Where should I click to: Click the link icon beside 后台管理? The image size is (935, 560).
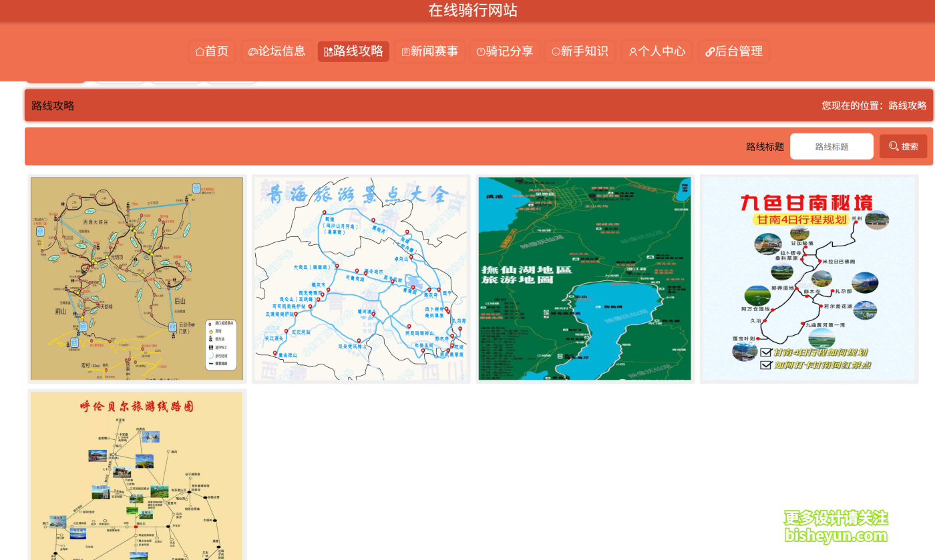coord(709,51)
